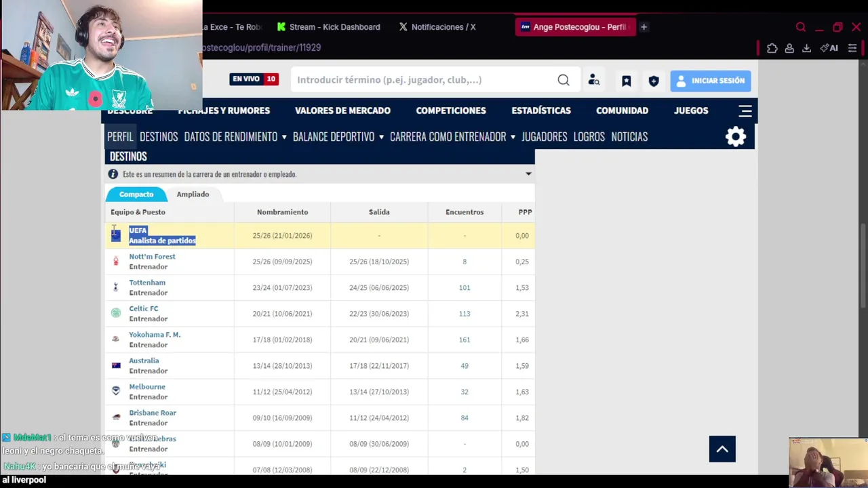Click the Celtic FC club crest
This screenshot has width=868, height=488.
116,313
